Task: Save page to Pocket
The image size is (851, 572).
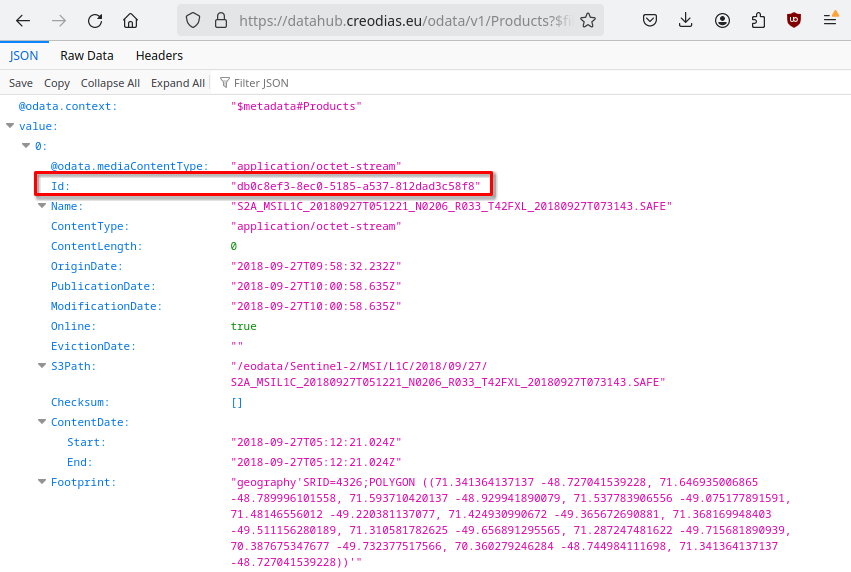Action: (650, 21)
